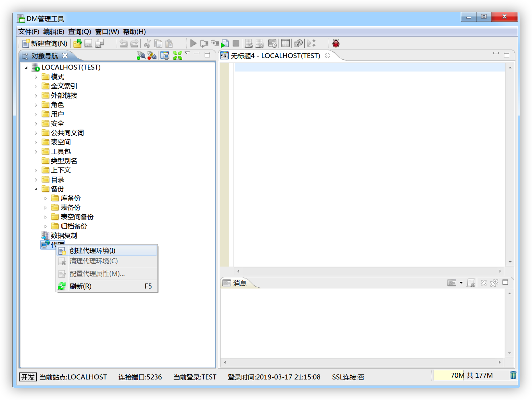
Task: Click the message display list icon
Action: [452, 283]
